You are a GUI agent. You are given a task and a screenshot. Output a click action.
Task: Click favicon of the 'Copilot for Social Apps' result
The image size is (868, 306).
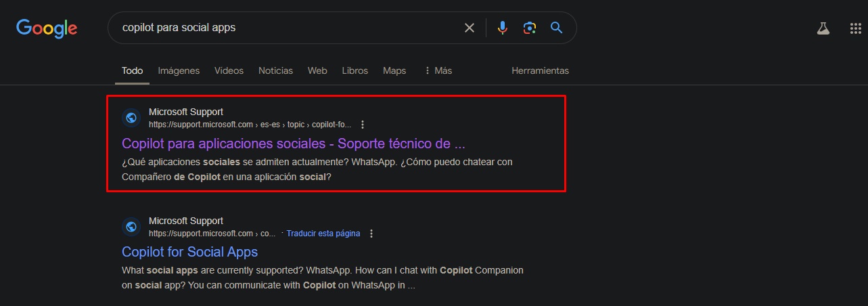131,227
